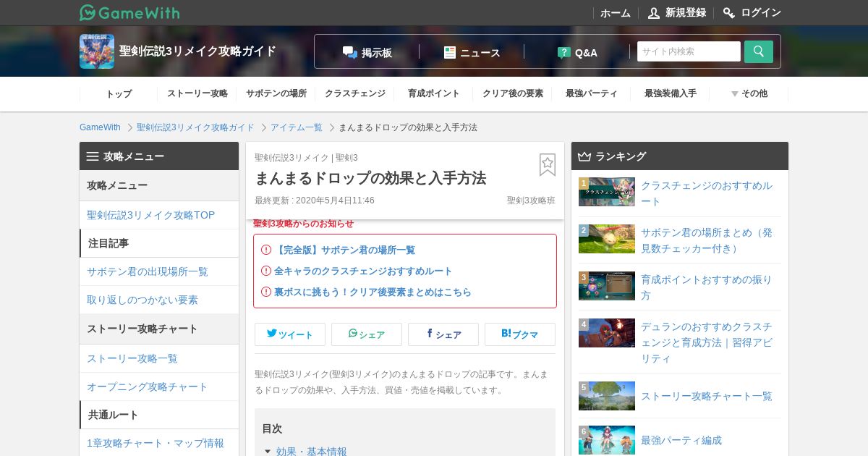
Task: Open 育成ポイントおすすめの振り方 ranking link
Action: 707,287
